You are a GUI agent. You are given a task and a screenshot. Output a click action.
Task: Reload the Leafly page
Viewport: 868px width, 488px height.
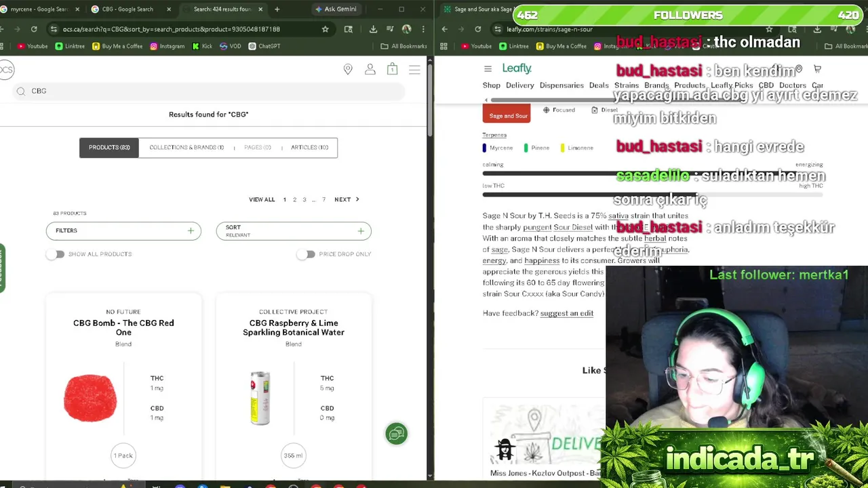pos(478,29)
